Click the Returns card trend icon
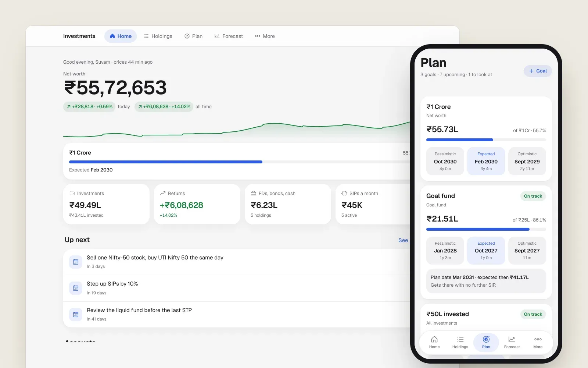 click(x=163, y=193)
